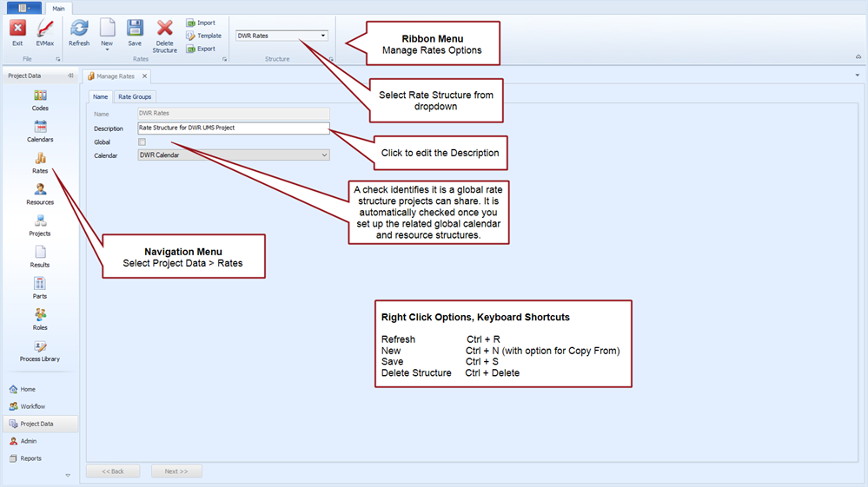This screenshot has height=487, width=868.
Task: Select Resources in the navigation panel
Action: tap(40, 194)
